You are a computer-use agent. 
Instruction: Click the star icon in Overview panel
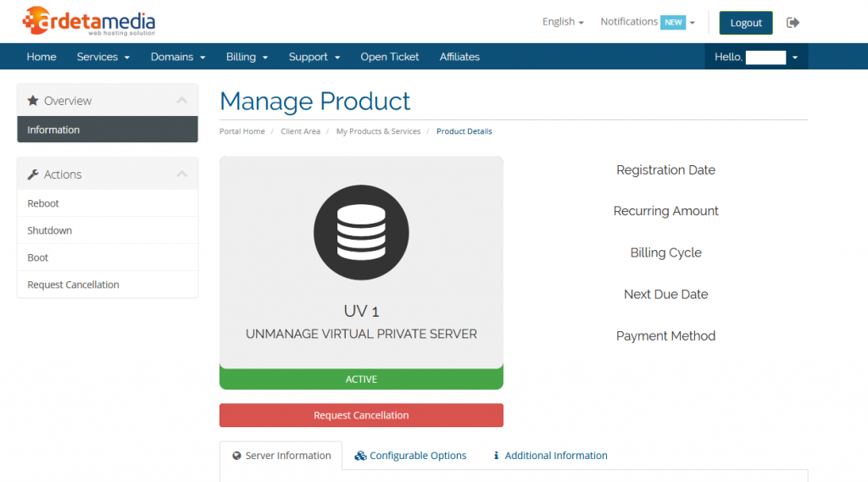point(33,101)
